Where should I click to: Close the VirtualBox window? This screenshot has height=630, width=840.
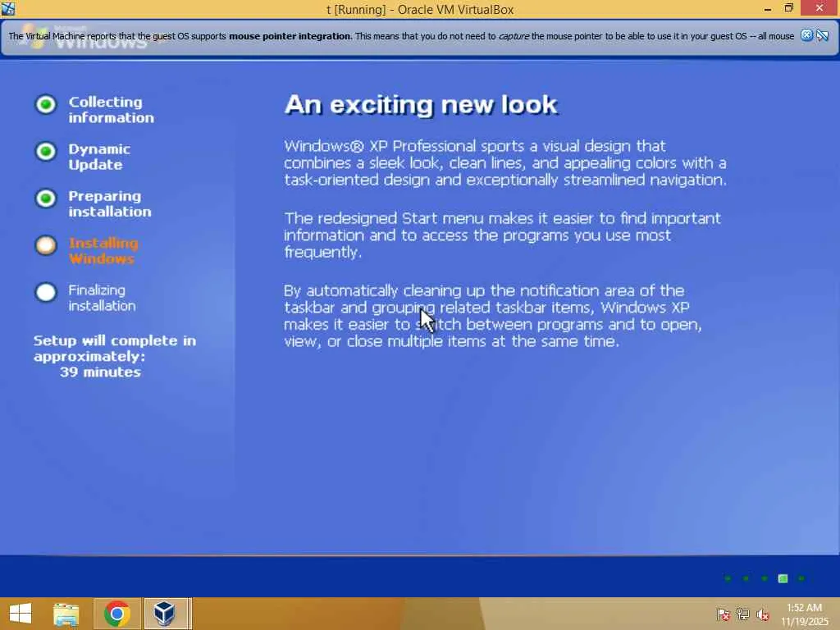click(x=819, y=8)
